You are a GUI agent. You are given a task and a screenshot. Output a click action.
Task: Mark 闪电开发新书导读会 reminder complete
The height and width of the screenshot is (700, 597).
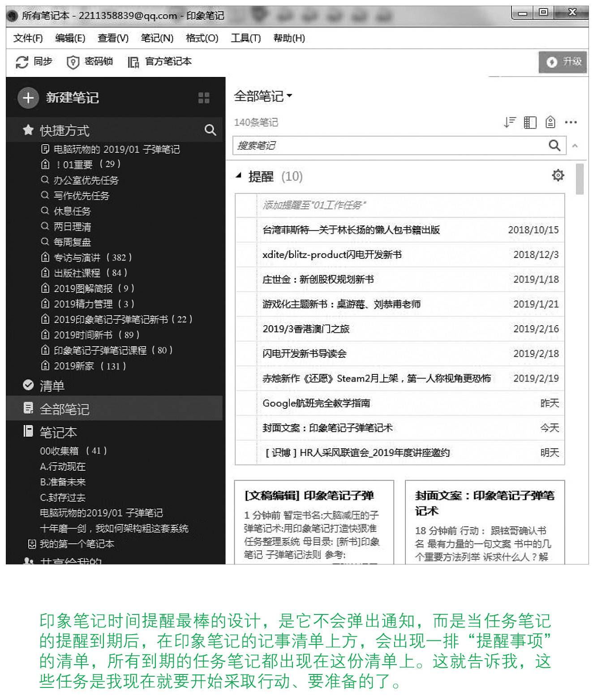[x=246, y=354]
